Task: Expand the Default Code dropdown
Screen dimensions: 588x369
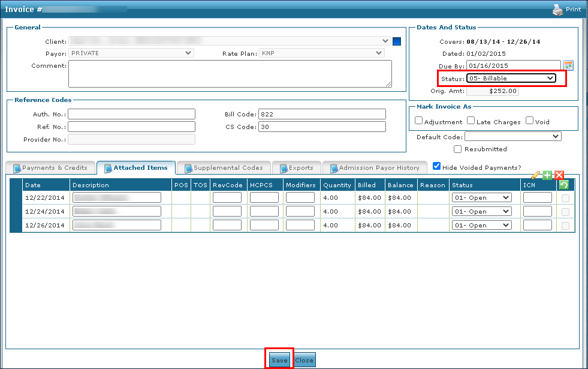Action: [x=512, y=137]
